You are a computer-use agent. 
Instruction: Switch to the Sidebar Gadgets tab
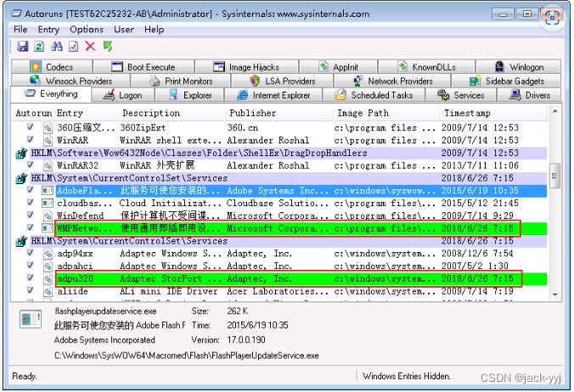[x=507, y=81]
